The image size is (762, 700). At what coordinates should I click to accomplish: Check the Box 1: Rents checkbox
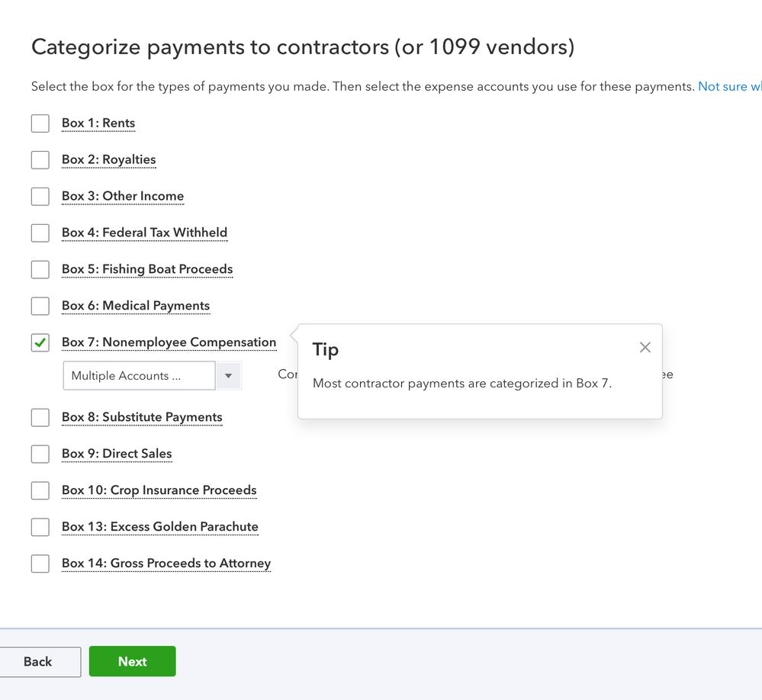[40, 124]
